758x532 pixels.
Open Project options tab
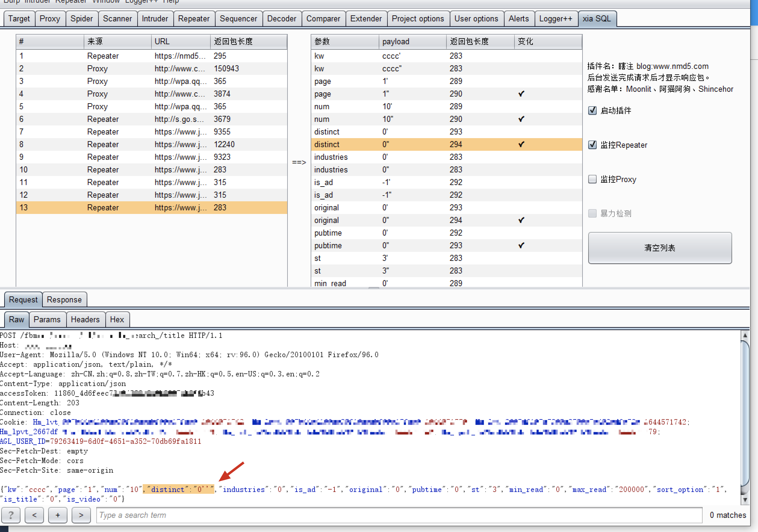tap(418, 19)
